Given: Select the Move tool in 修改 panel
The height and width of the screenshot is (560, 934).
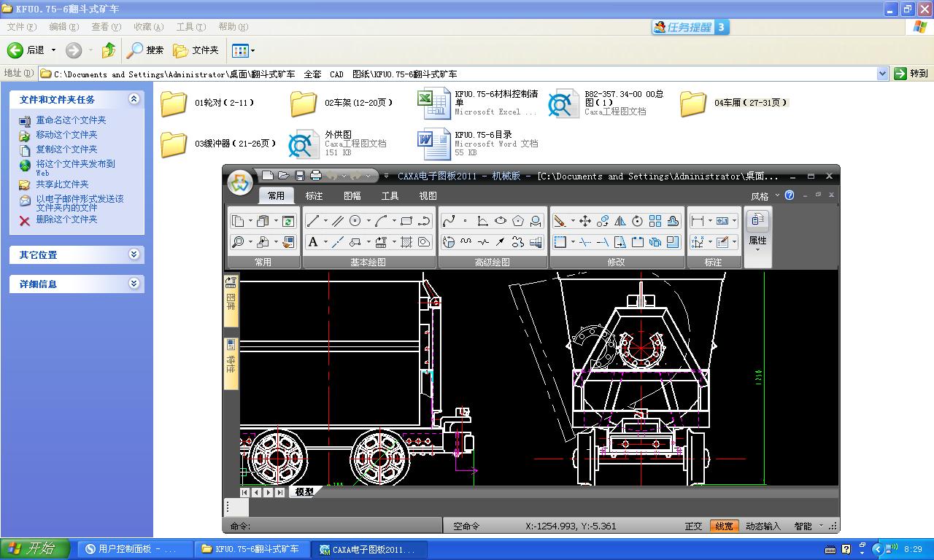Looking at the screenshot, I should [x=584, y=221].
